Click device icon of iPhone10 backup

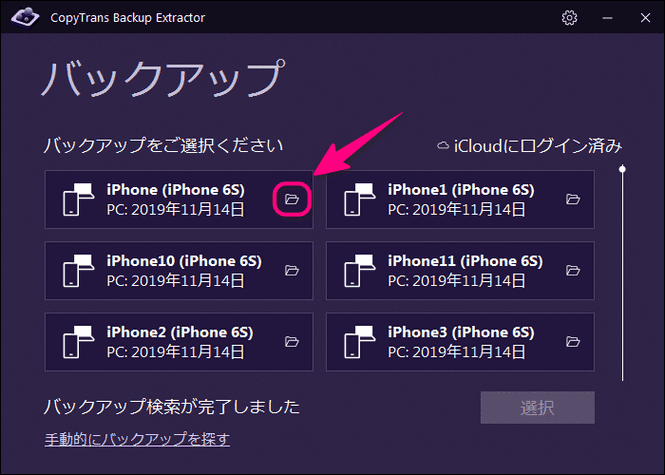click(x=78, y=271)
